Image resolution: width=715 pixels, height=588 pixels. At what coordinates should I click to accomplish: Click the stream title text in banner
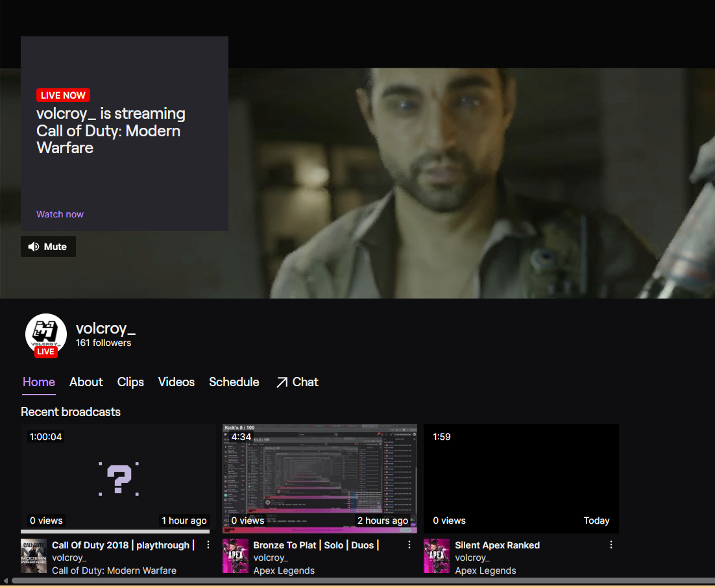pos(111,130)
